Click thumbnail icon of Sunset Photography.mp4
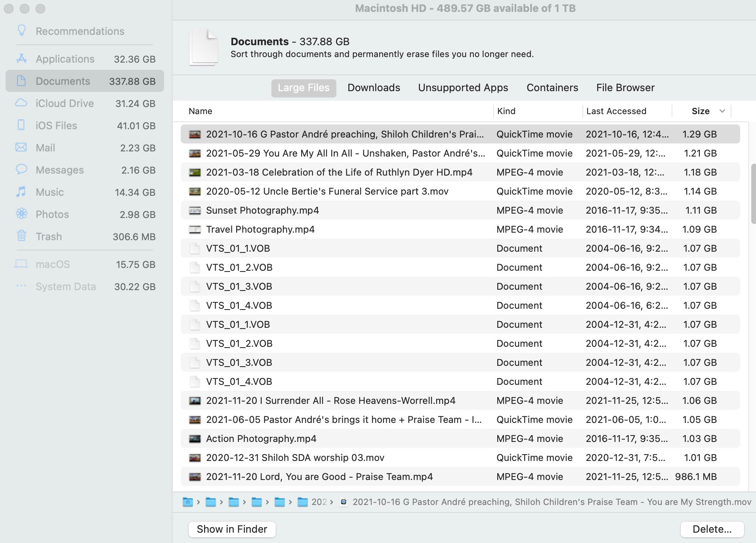This screenshot has width=756, height=543. point(195,210)
